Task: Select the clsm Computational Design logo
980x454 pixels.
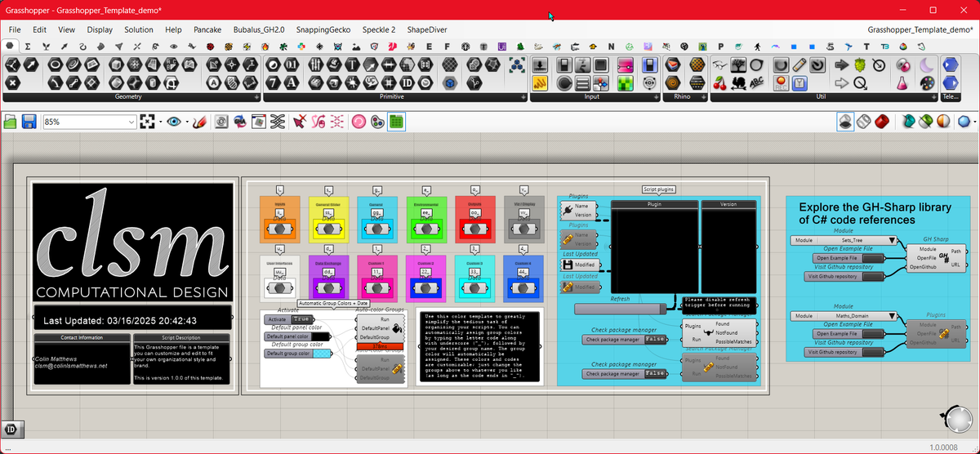Action: 132,243
